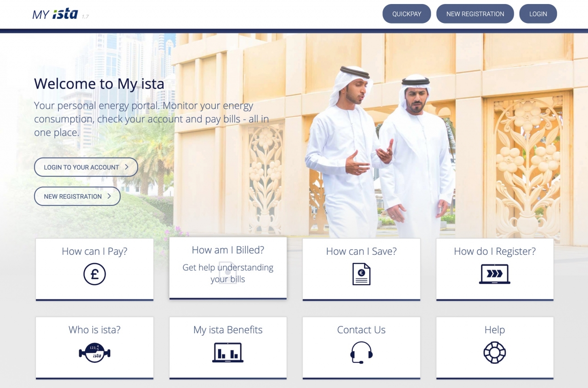588x388 pixels.
Task: Click the lifebuoy Help icon
Action: click(x=495, y=353)
